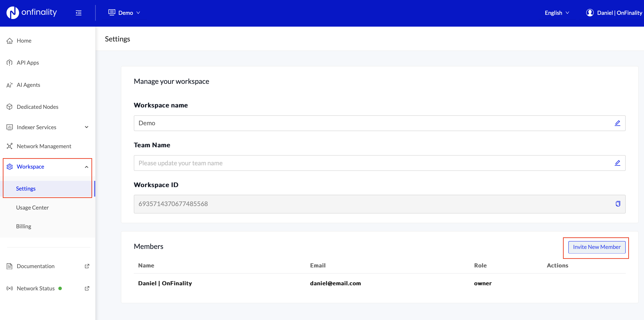Viewport: 644px width, 320px height.
Task: Open the Billing page
Action: pyautogui.click(x=24, y=226)
